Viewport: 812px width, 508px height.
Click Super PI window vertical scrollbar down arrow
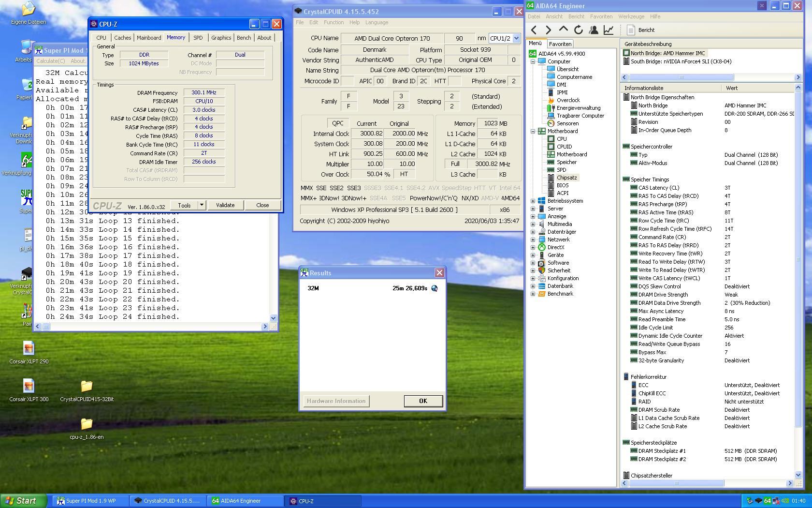[274, 318]
